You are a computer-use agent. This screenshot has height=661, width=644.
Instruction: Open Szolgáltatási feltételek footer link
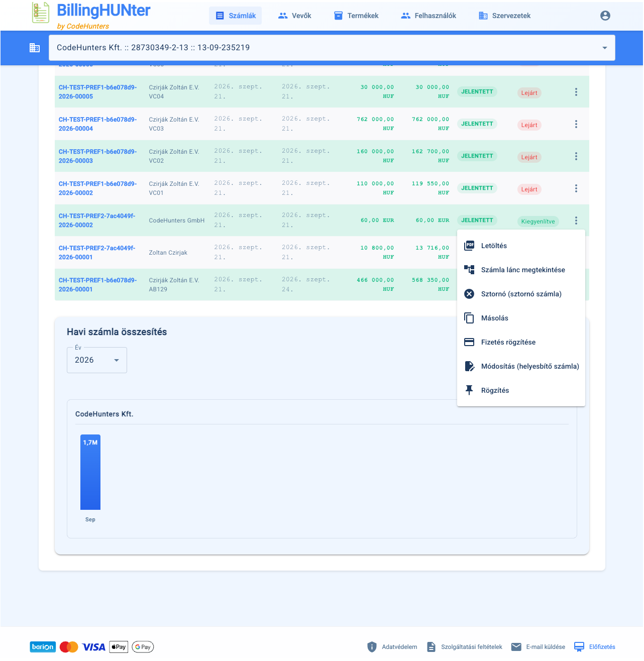tap(464, 647)
